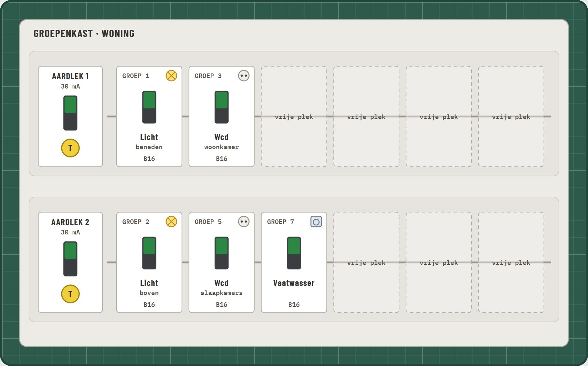
Task: Click the socket icon on Groep 5
Action: tap(244, 221)
